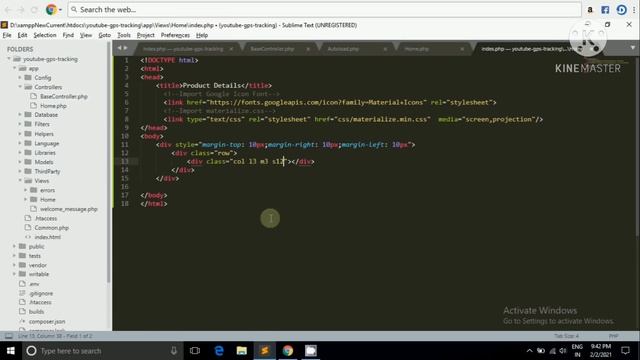
Task: Open Microsoft Edge from the taskbar
Action: (219, 351)
